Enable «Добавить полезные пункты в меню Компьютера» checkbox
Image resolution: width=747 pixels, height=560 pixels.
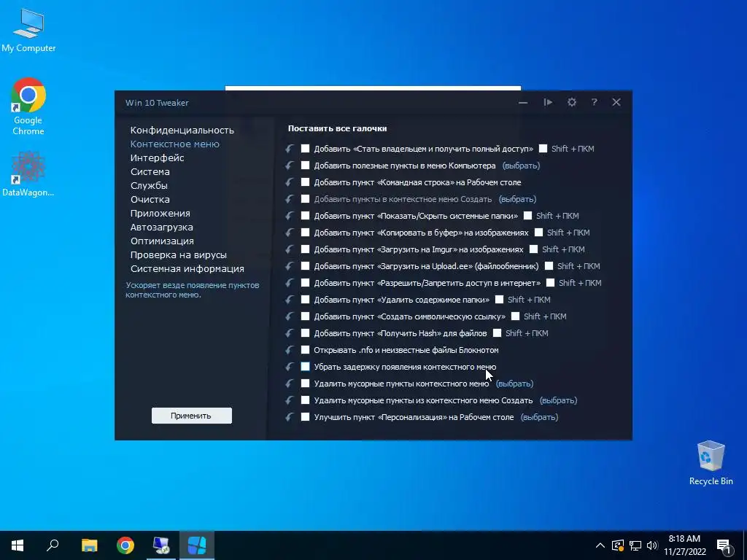coord(306,166)
